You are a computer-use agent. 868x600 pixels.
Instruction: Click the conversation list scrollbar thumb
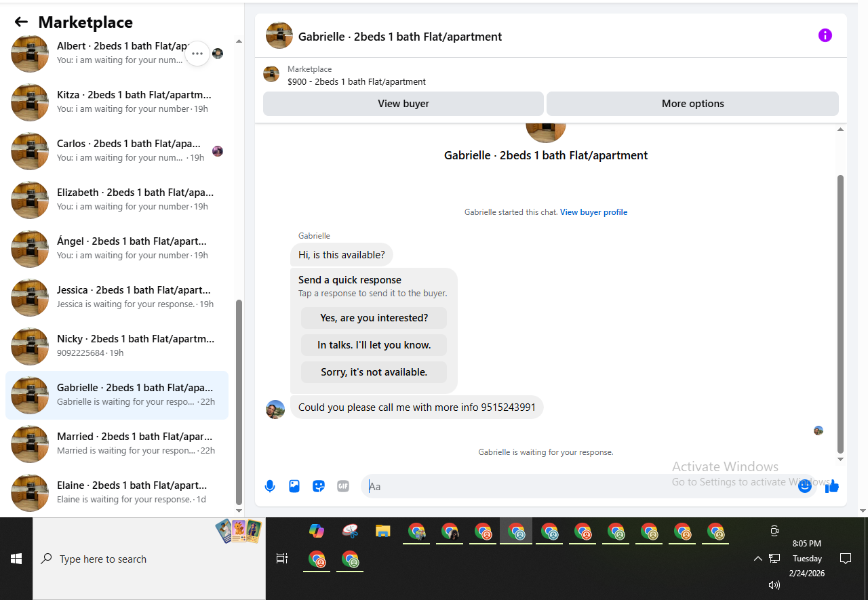click(x=239, y=402)
